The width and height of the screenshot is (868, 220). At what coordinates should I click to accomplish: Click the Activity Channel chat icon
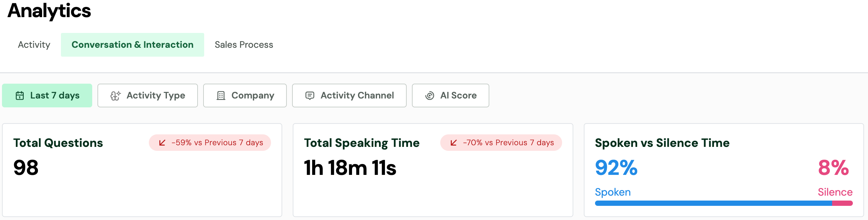[310, 96]
